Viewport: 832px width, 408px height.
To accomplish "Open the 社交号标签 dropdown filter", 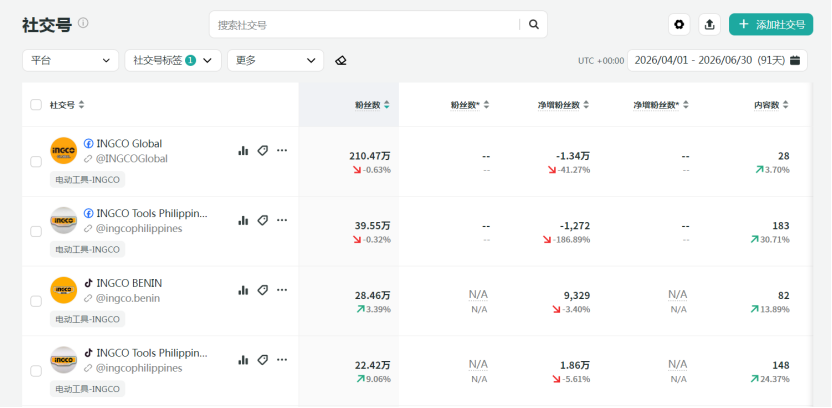I will tap(173, 60).
